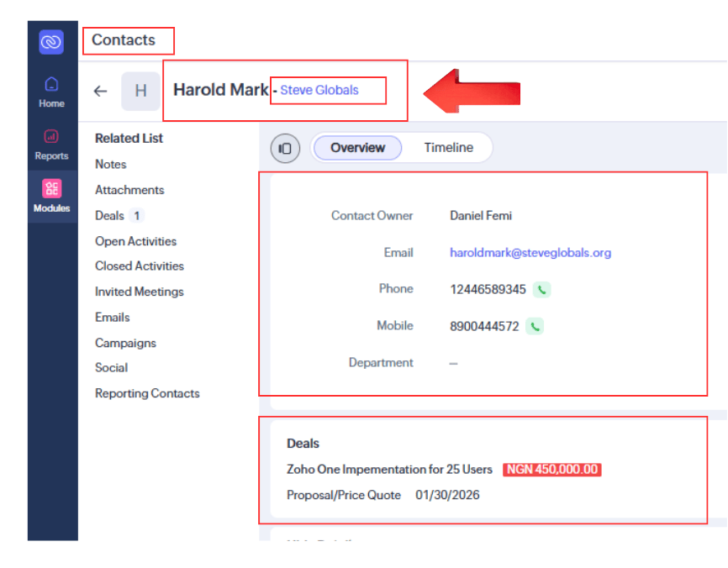Click the H contact avatar
This screenshot has height=568, width=728.
click(140, 91)
